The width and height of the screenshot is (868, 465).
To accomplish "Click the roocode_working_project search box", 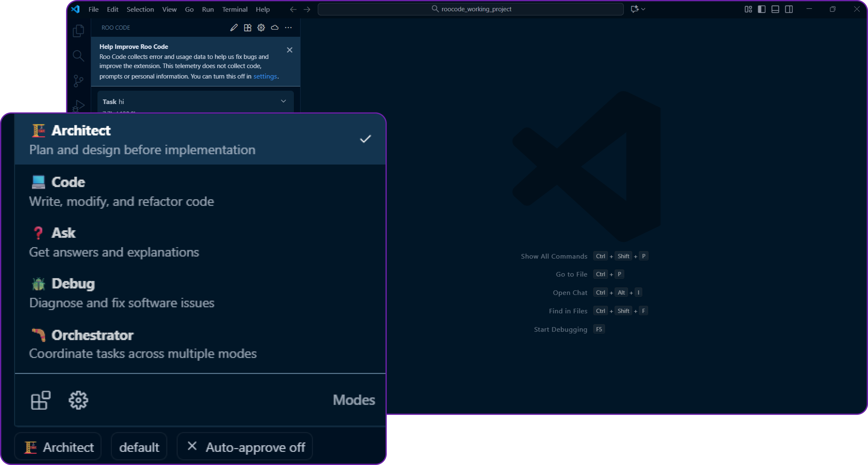I will click(x=470, y=9).
